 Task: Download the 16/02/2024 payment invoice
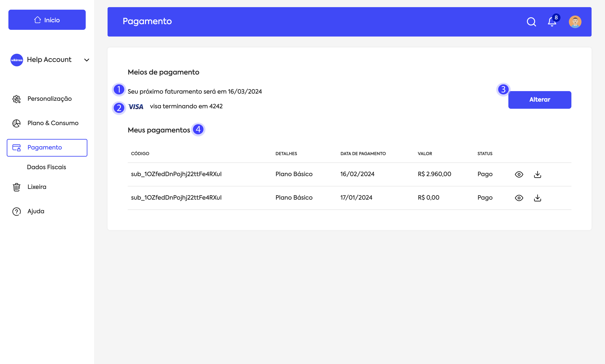pyautogui.click(x=537, y=174)
